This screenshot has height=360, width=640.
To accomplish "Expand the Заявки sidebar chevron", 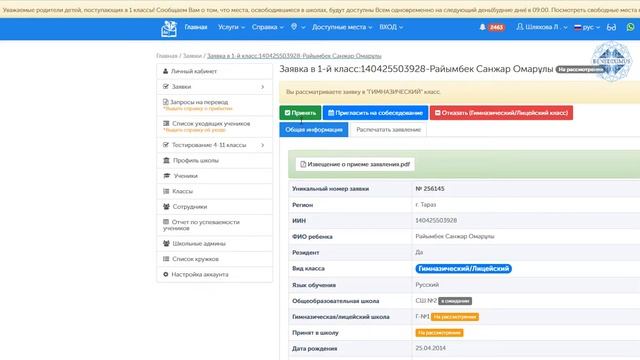I will pos(262,87).
